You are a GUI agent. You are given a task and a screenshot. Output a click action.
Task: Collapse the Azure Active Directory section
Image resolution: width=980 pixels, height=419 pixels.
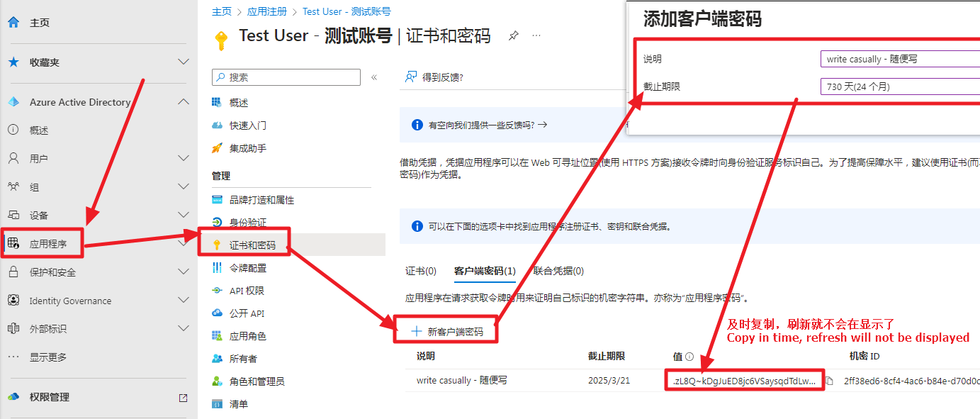183,102
